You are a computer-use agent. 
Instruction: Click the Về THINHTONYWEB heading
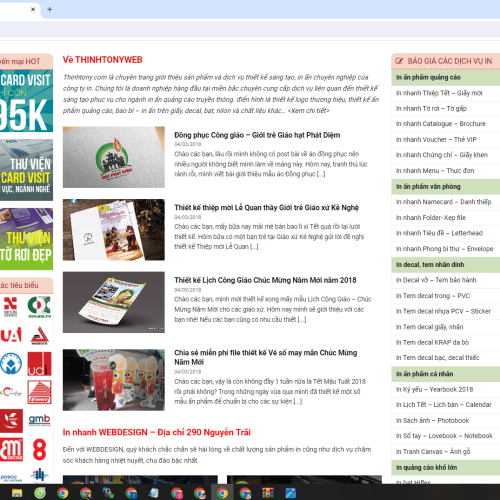pyautogui.click(x=103, y=60)
